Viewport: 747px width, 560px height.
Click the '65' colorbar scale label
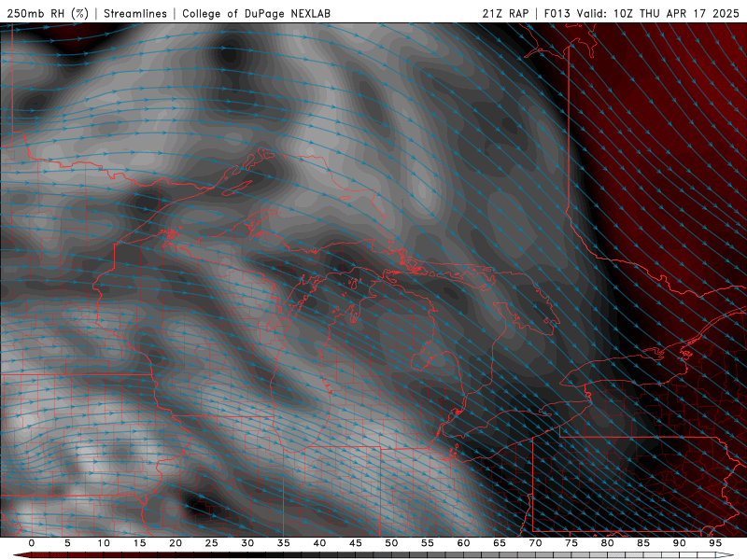(500, 543)
